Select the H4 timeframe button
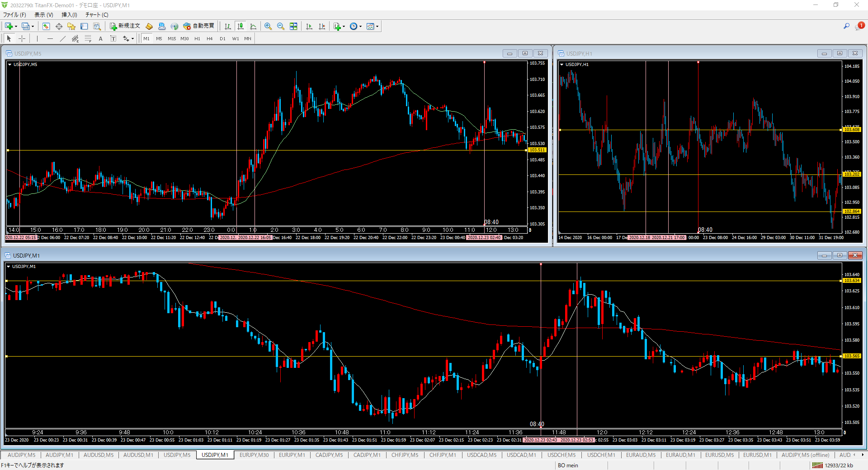 click(x=209, y=39)
